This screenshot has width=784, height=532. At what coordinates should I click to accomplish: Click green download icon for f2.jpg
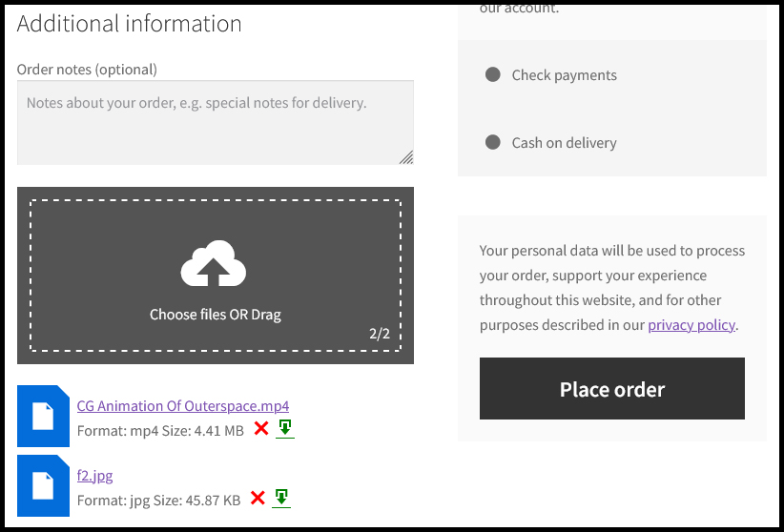[x=281, y=498]
